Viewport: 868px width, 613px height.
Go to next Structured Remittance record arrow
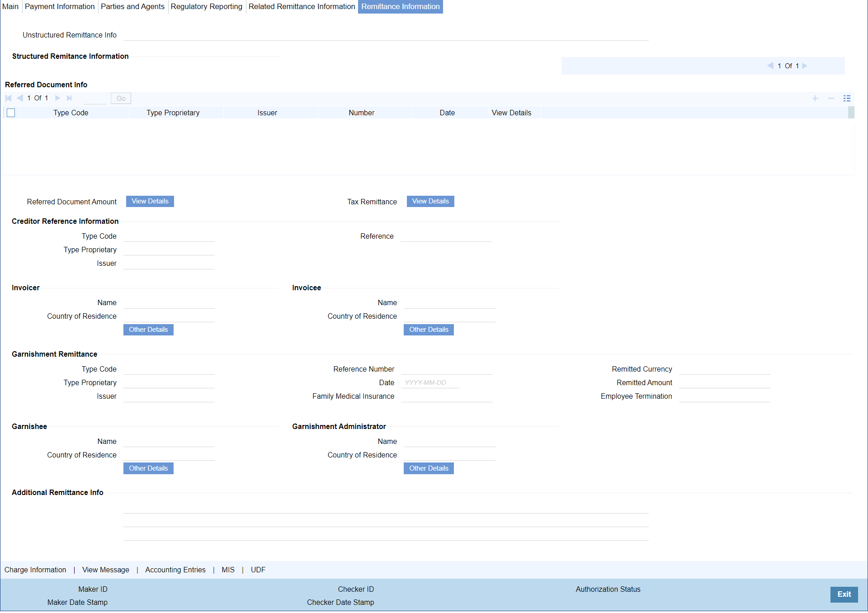(x=805, y=66)
